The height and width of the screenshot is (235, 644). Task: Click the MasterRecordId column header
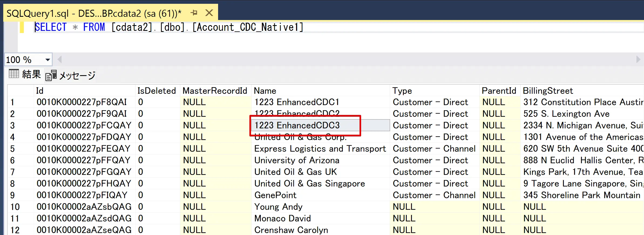[x=215, y=91]
